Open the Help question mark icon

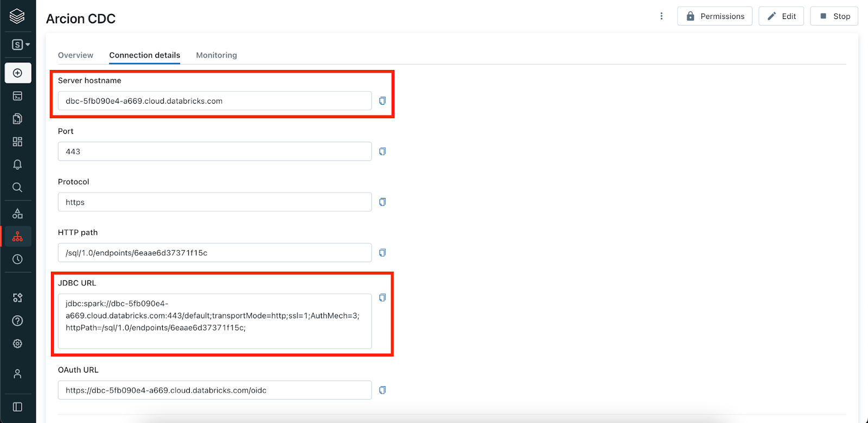pyautogui.click(x=17, y=321)
